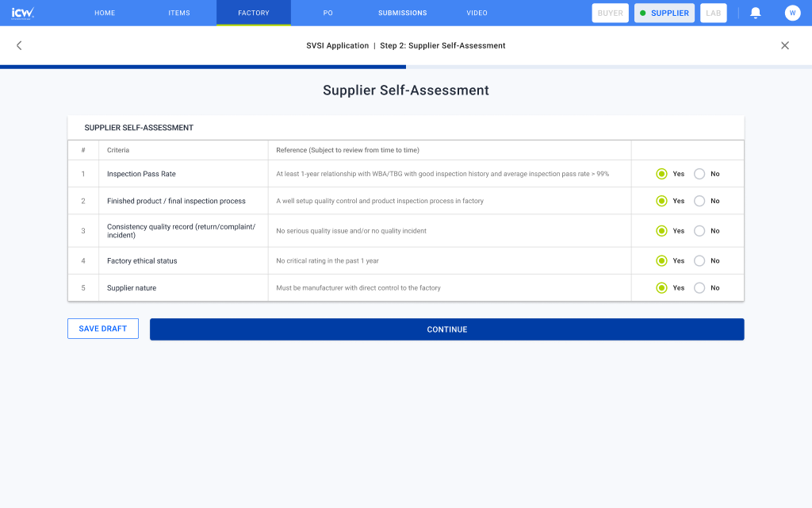Select the SUPPLIER role button

pos(665,13)
